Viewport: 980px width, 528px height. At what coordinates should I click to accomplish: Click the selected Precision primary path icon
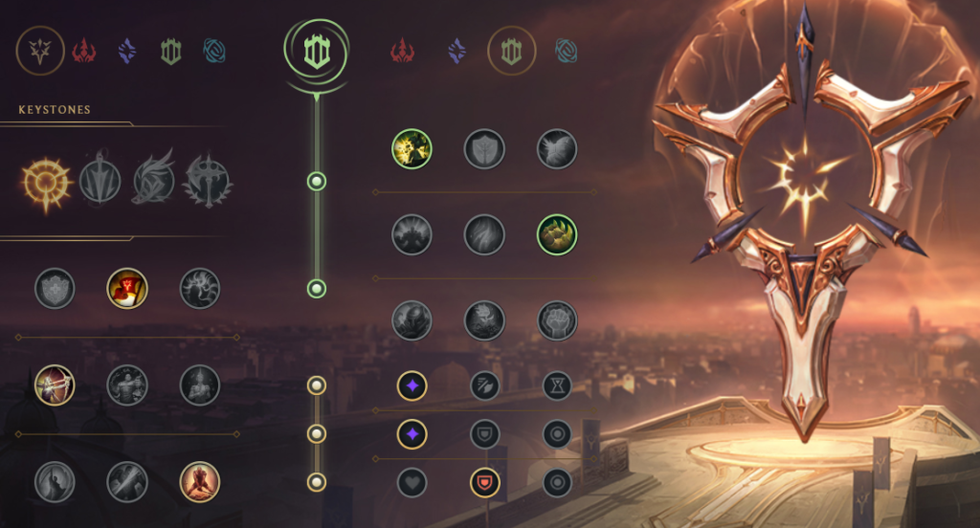pos(40,51)
